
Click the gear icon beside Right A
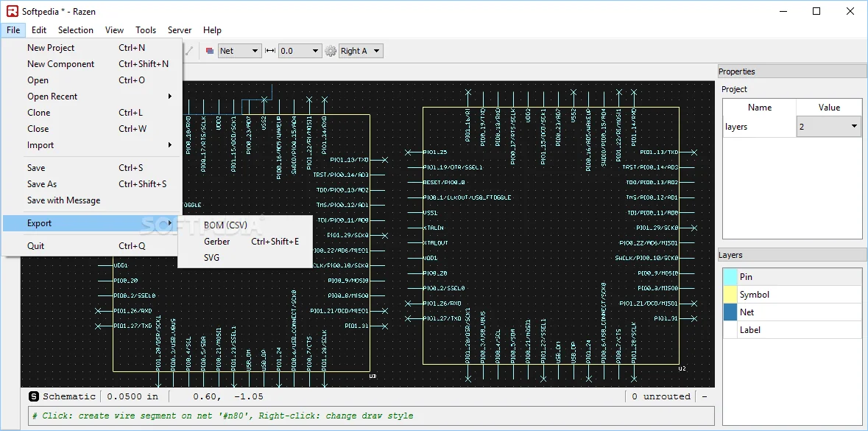pyautogui.click(x=331, y=51)
